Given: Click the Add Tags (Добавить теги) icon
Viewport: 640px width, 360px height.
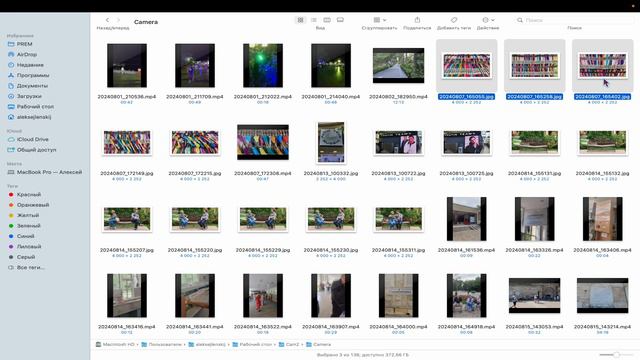Looking at the screenshot, I should [x=454, y=20].
